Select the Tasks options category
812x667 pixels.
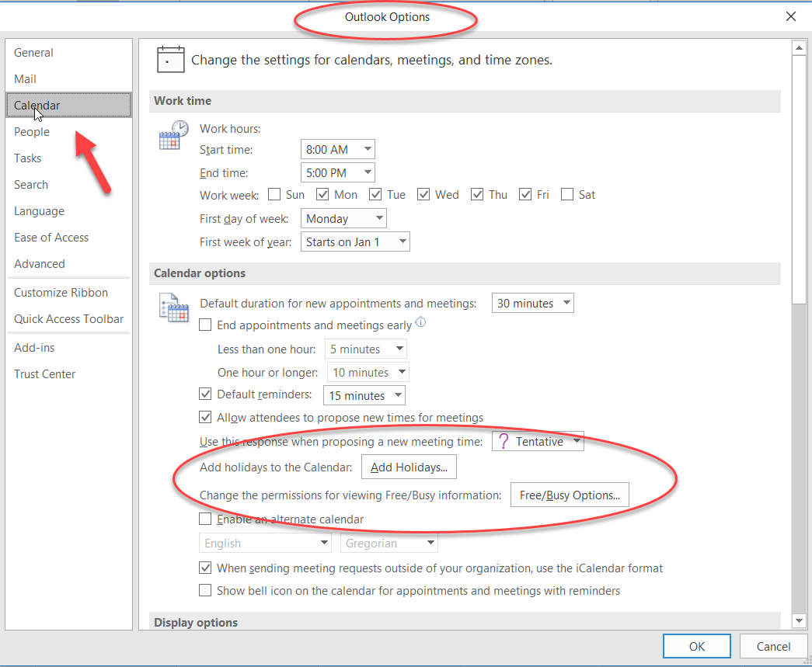tap(68, 158)
